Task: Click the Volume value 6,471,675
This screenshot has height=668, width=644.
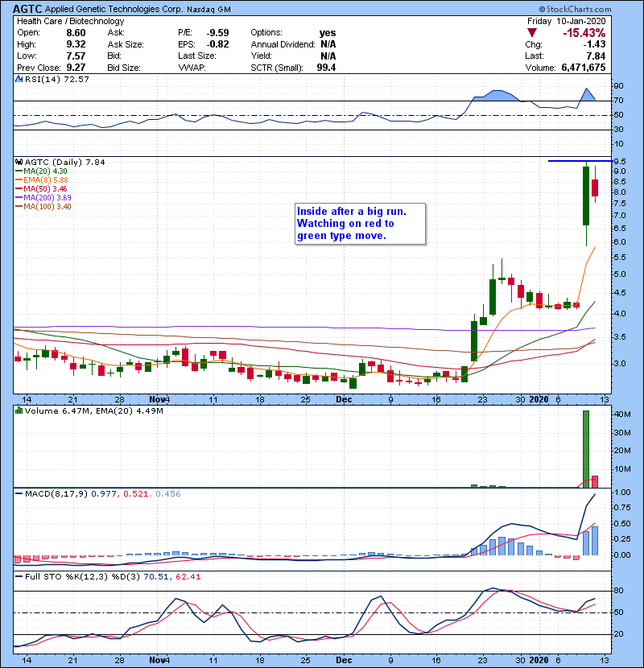Action: click(x=584, y=68)
